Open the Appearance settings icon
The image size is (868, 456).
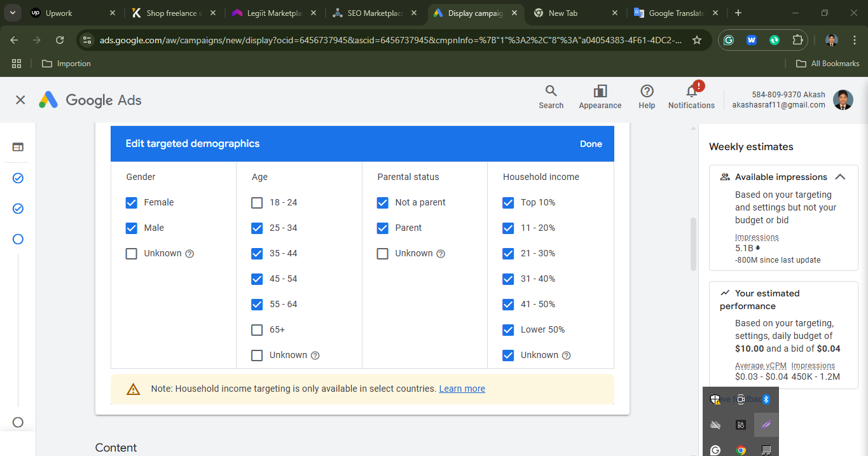(x=600, y=97)
